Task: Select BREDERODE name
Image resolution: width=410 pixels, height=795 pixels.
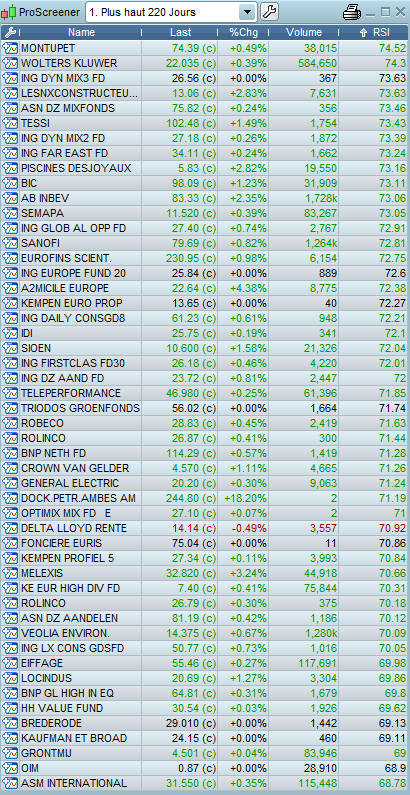Action: coord(51,723)
